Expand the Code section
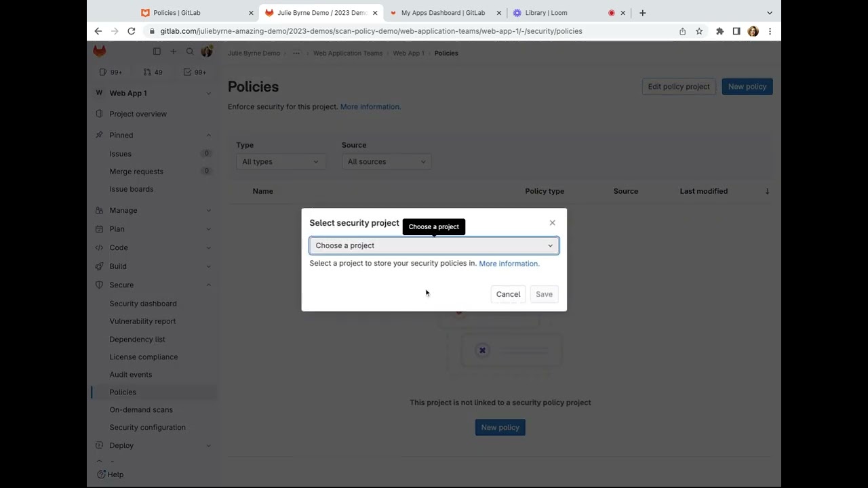The height and width of the screenshot is (488, 868). [154, 247]
